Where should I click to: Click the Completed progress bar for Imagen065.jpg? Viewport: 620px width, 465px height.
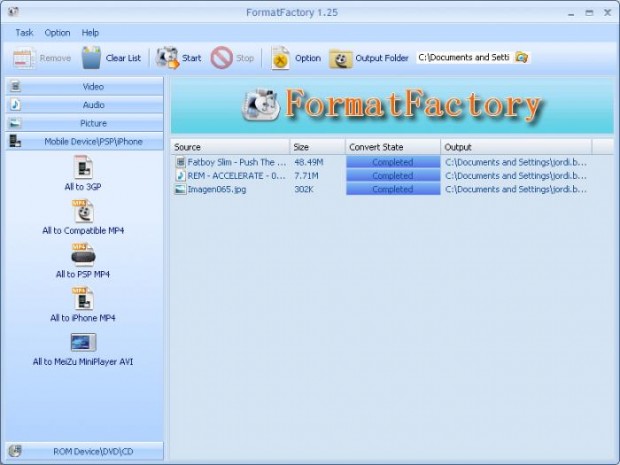pyautogui.click(x=392, y=189)
